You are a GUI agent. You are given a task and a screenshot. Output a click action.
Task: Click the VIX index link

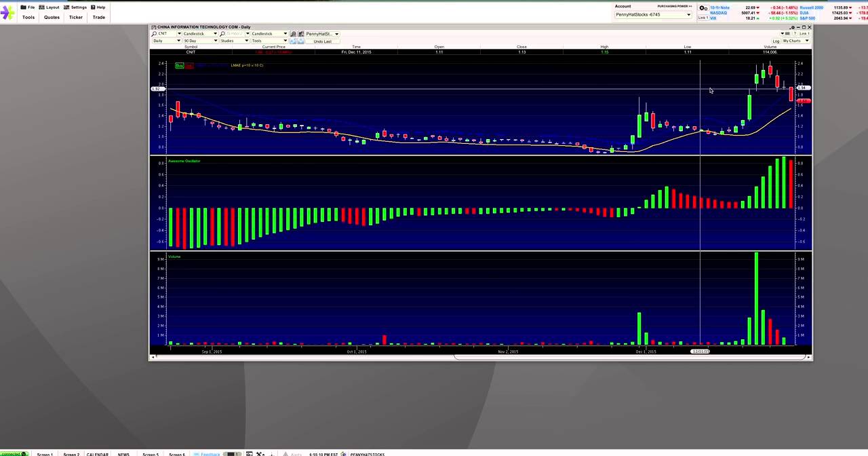[x=713, y=18]
